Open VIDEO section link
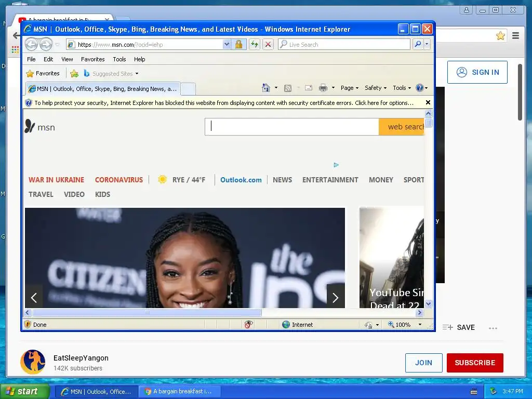Image resolution: width=532 pixels, height=399 pixels. tap(74, 194)
